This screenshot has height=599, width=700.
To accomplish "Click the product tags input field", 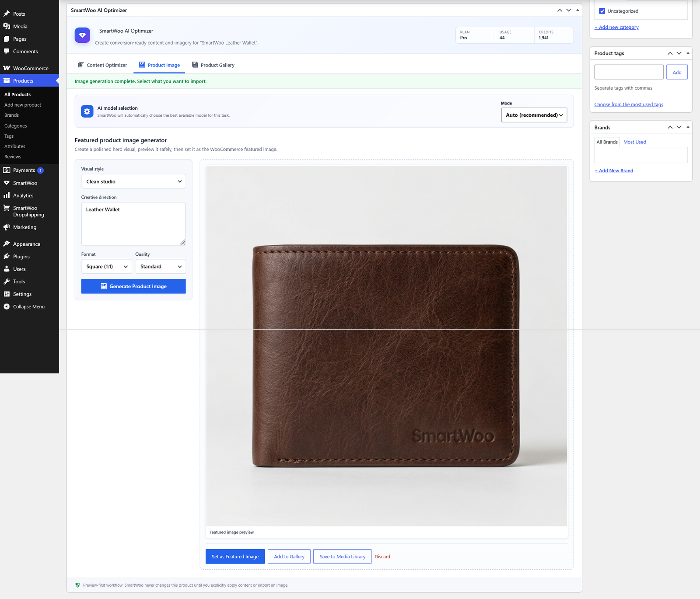I will click(x=629, y=73).
